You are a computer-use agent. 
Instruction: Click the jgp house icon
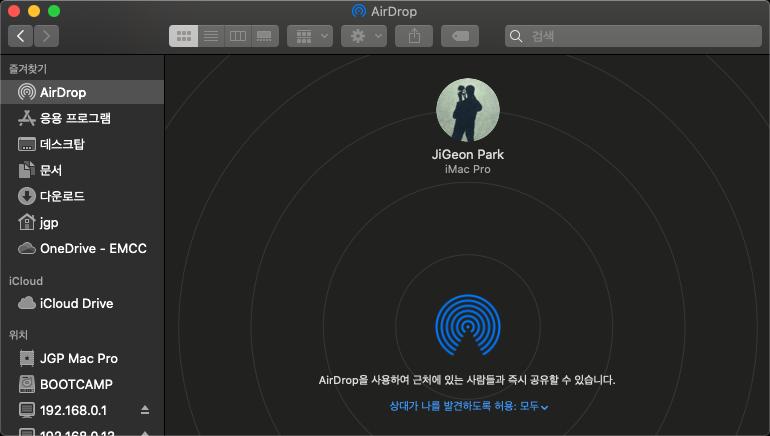coord(27,222)
